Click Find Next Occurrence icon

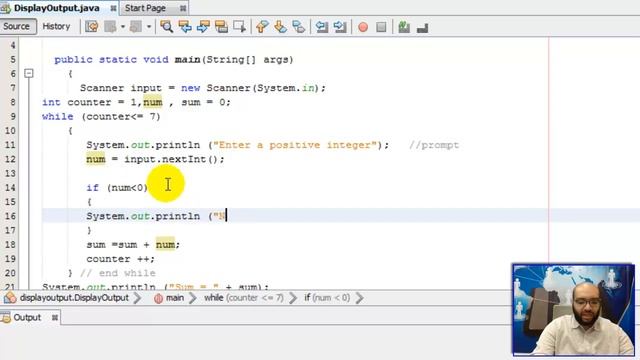tap(203, 27)
